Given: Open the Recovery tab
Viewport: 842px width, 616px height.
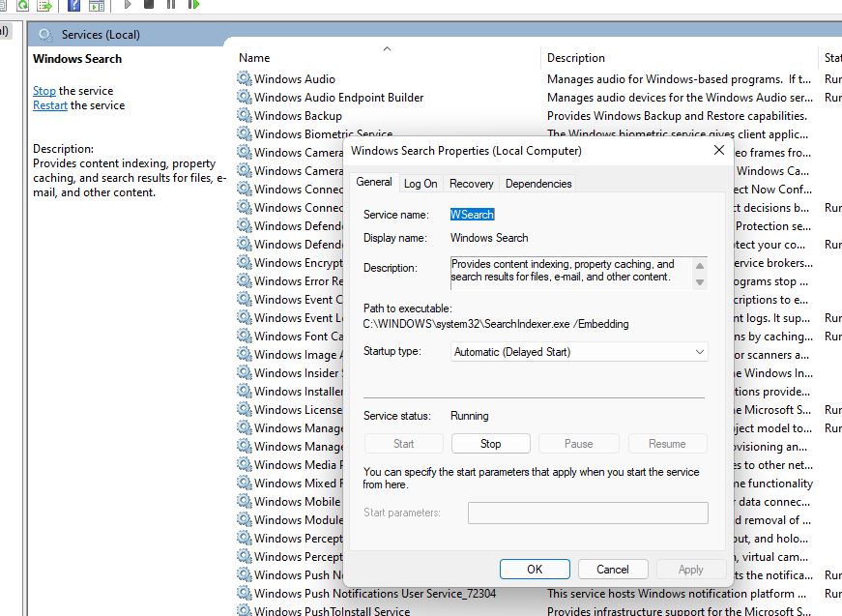Looking at the screenshot, I should (472, 183).
